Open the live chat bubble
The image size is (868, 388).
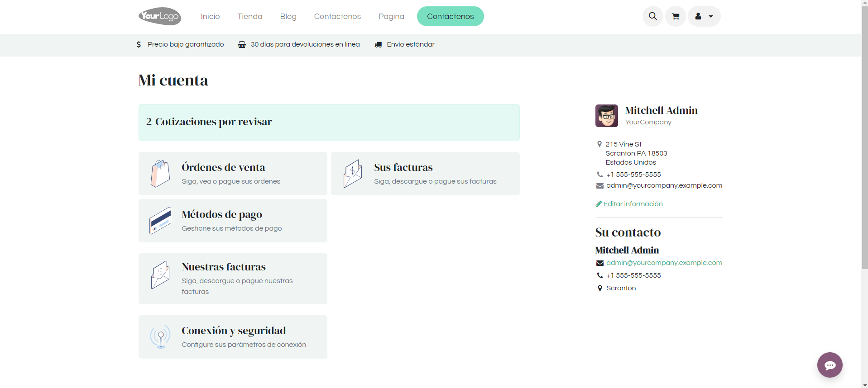pyautogui.click(x=830, y=365)
